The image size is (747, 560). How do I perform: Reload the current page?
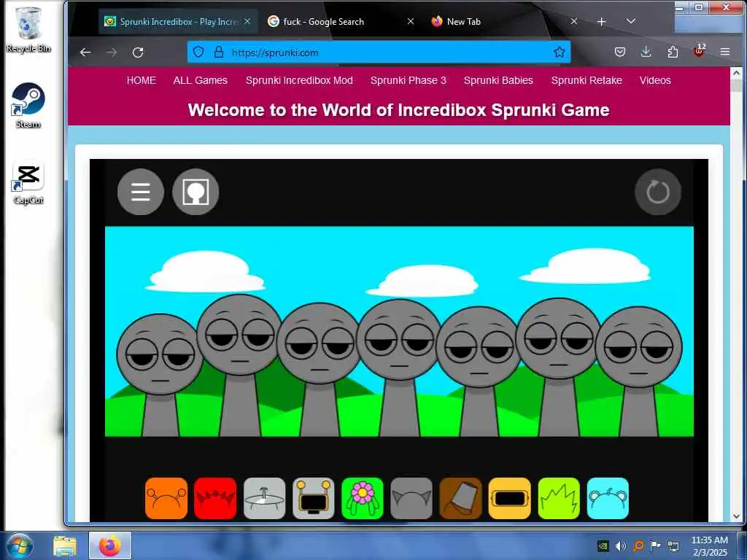[138, 52]
